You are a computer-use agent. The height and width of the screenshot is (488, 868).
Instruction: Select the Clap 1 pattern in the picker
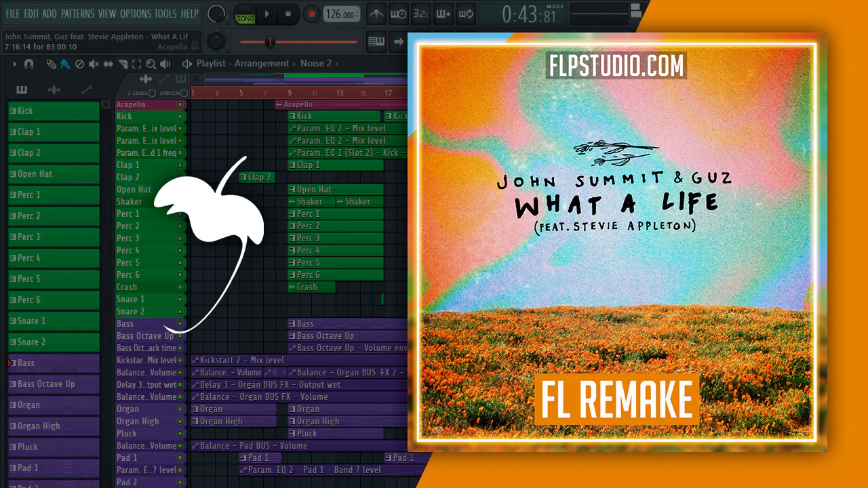point(54,131)
